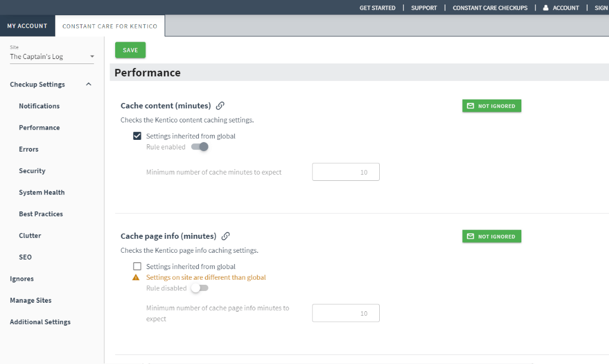Uncheck Settings inherited from global for Cache content

137,136
